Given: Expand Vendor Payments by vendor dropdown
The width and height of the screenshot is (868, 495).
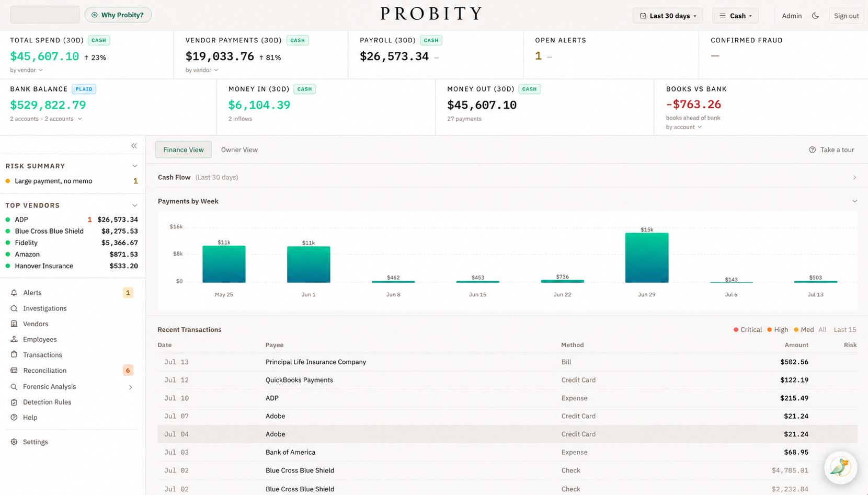Looking at the screenshot, I should (x=202, y=70).
